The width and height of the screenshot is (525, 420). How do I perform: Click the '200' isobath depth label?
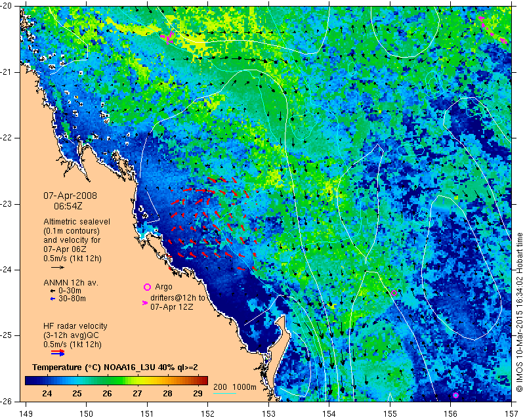[220, 387]
